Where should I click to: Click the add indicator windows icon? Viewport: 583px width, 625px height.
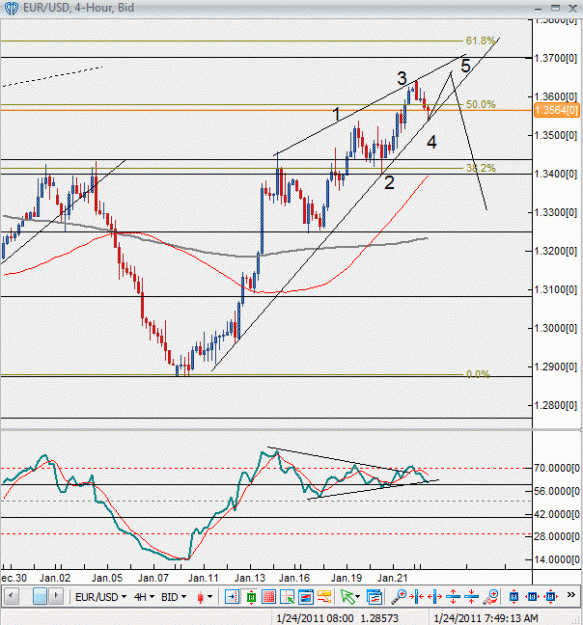[374, 597]
